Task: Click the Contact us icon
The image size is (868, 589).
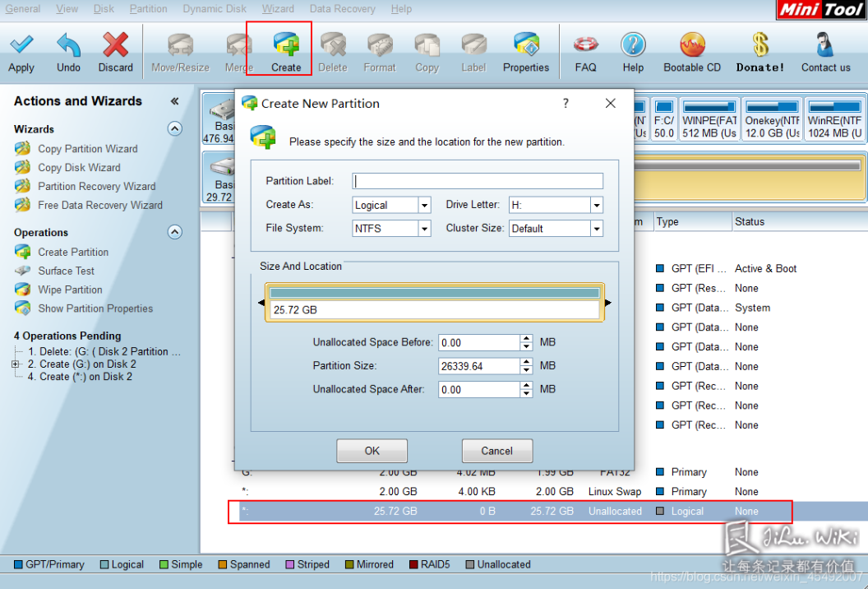Action: (825, 45)
